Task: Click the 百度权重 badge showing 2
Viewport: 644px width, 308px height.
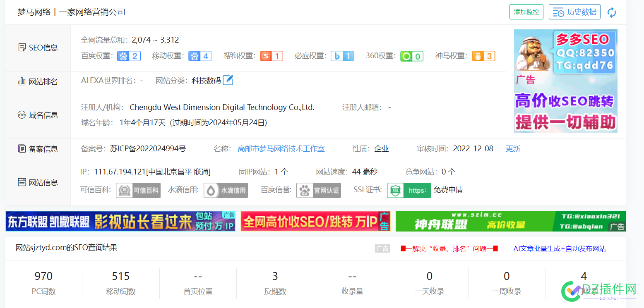Action: point(129,56)
